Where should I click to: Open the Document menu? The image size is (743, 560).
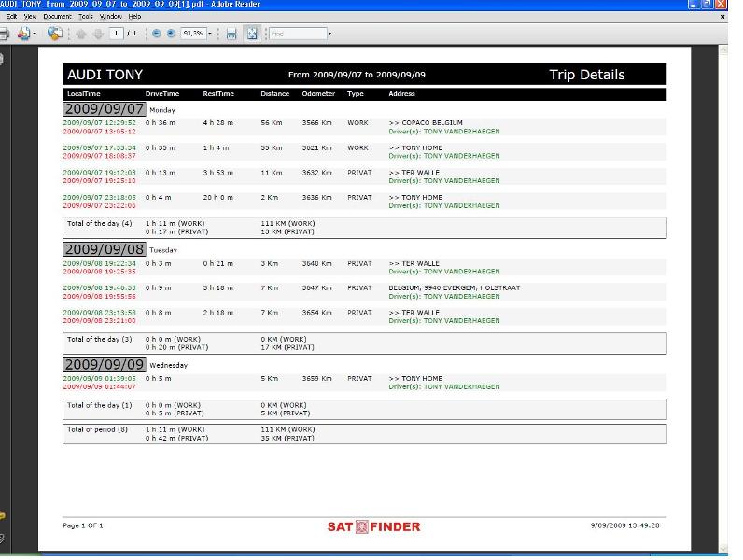pos(58,17)
